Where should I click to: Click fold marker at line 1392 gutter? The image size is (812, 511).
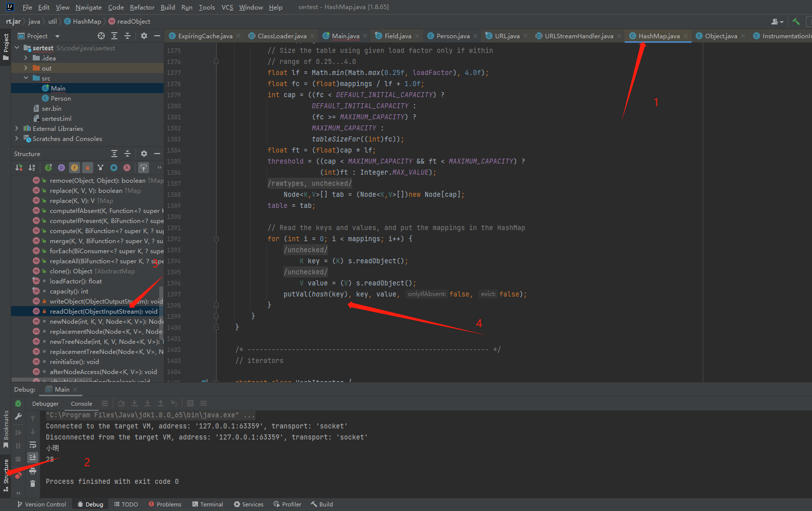click(x=216, y=239)
